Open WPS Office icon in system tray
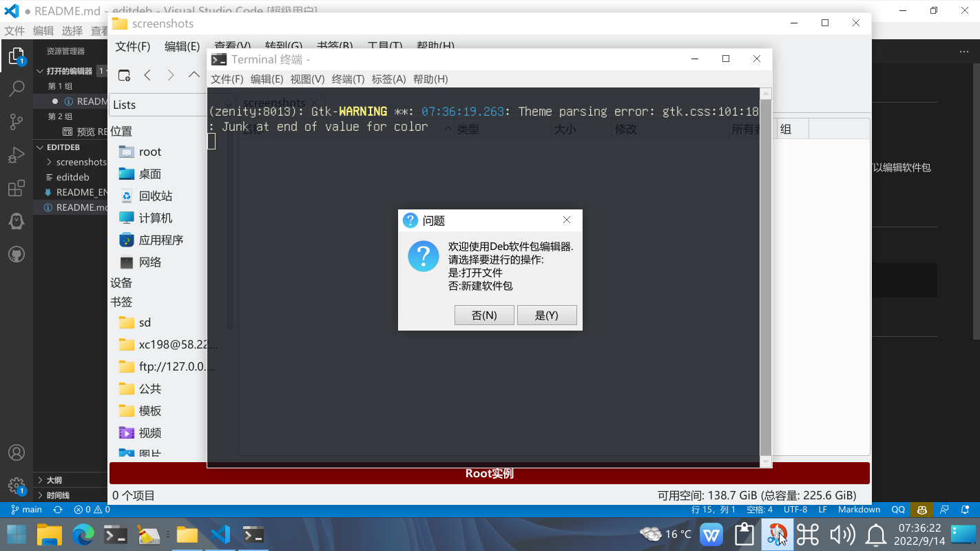Screen dimensions: 980x551 [711, 534]
